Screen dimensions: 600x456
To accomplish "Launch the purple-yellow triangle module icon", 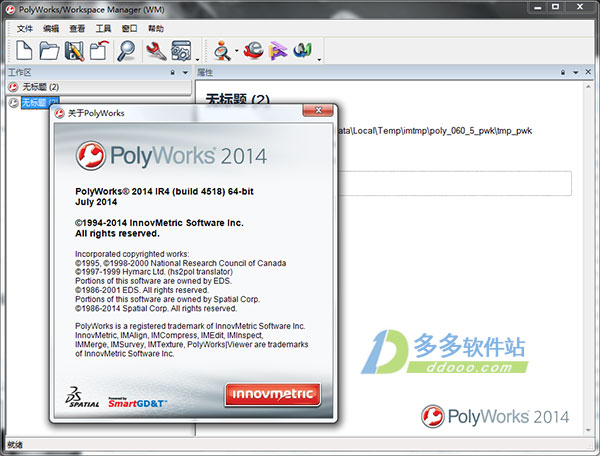I will coord(278,50).
